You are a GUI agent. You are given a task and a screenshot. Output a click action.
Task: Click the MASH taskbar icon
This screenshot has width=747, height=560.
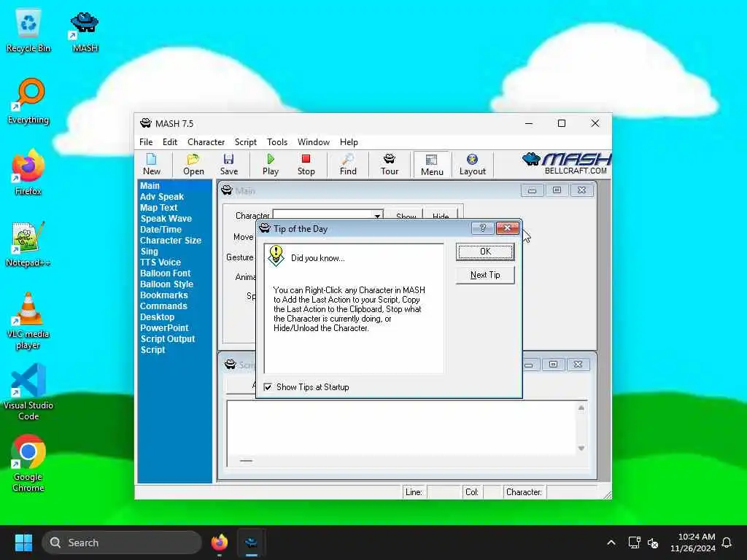[x=252, y=542]
